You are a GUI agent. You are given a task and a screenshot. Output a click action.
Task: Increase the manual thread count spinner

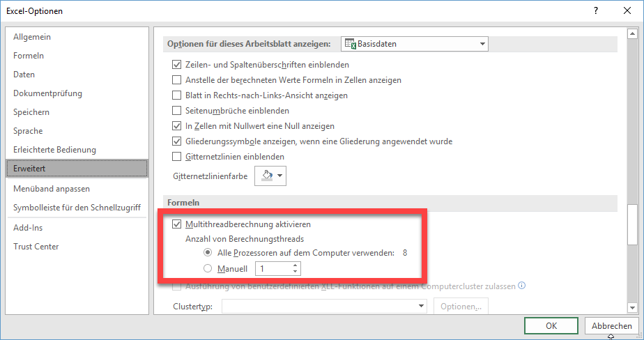coord(296,265)
